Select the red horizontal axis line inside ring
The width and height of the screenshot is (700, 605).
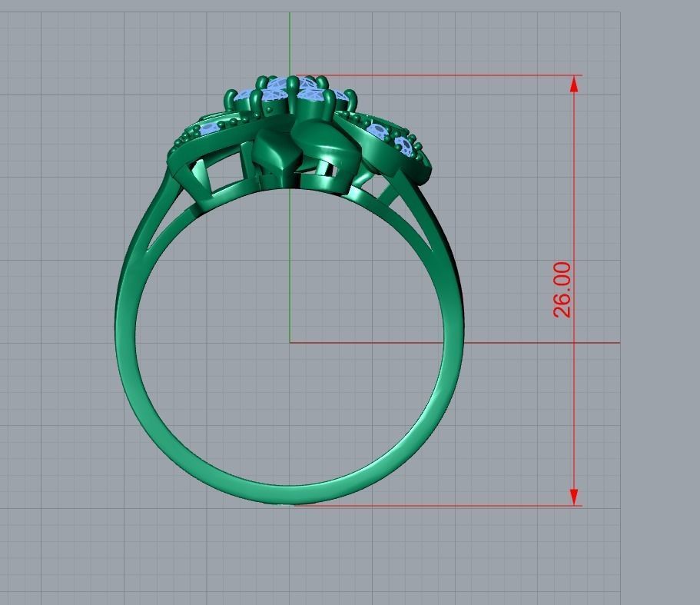[367, 343]
